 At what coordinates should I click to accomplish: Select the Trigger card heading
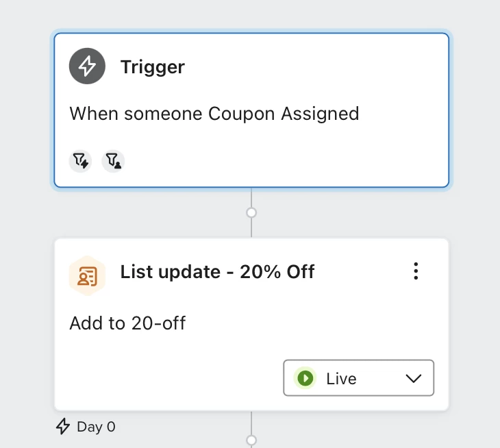(x=153, y=66)
